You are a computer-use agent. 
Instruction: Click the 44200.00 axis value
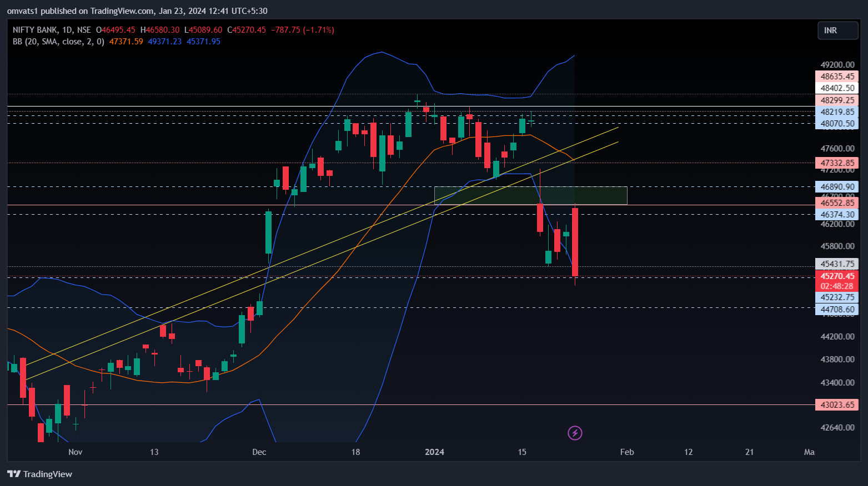pos(837,337)
